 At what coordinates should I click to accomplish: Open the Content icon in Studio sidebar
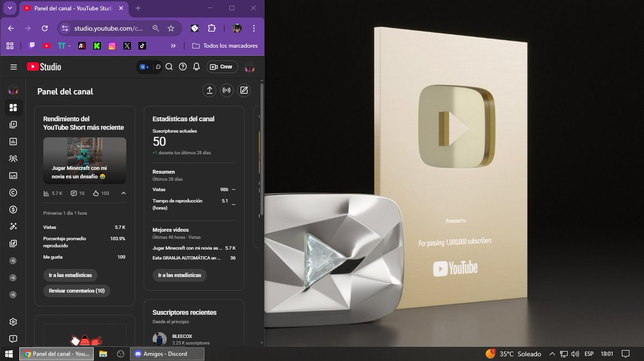(13, 125)
